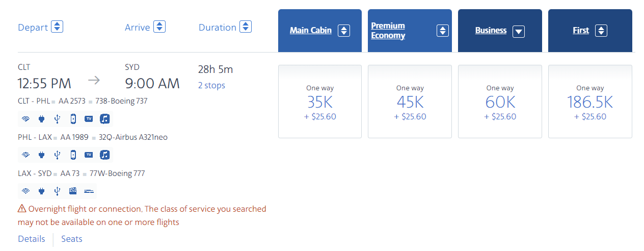Viewport: 644px width, 251px height.
Task: Click the USB icon on LAX-SYD flight
Action: pos(57,191)
